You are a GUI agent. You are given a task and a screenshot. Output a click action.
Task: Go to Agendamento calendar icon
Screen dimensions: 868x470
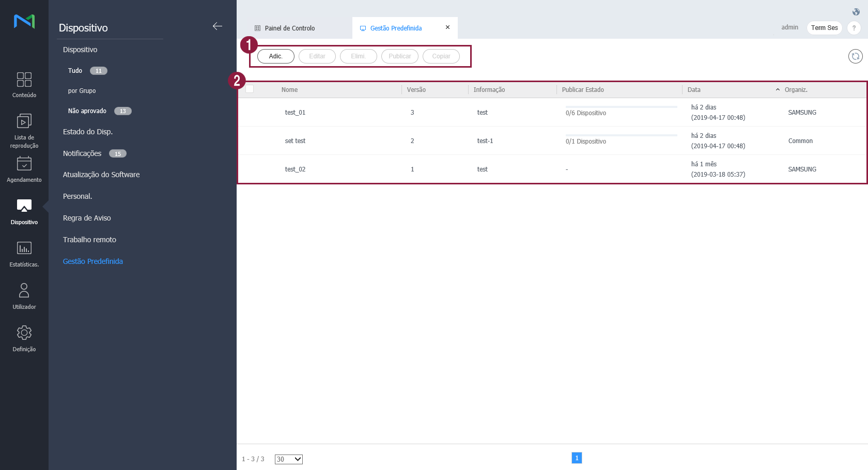pyautogui.click(x=24, y=164)
